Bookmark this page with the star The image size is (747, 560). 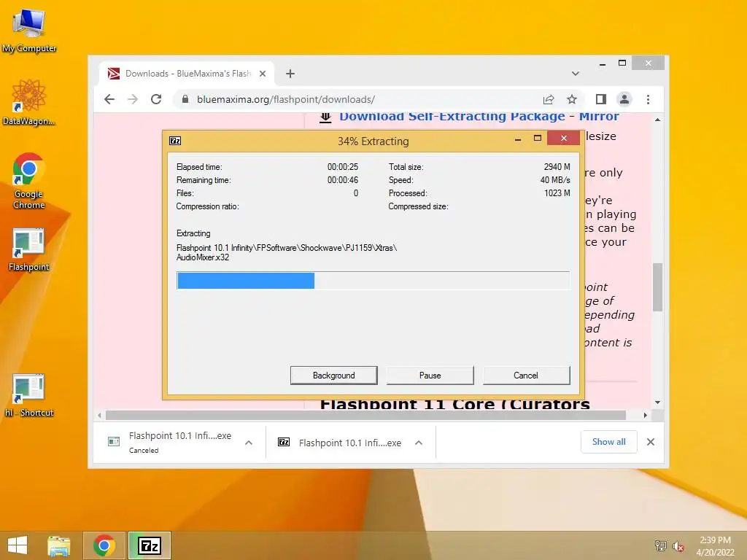point(572,99)
